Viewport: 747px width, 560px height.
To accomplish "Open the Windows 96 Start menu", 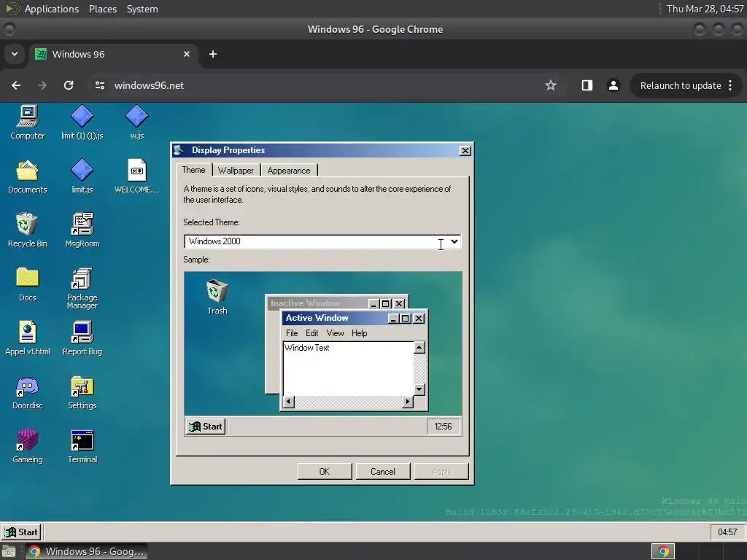I will click(x=21, y=532).
